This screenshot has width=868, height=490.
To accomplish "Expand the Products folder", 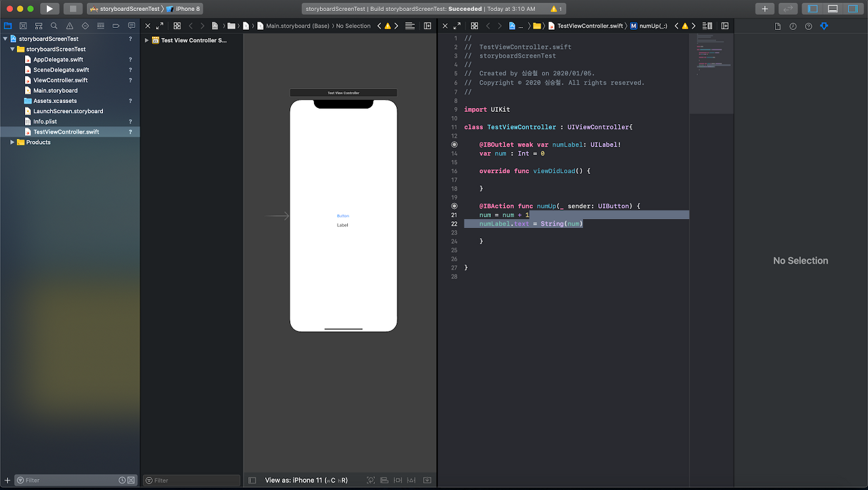I will 12,142.
